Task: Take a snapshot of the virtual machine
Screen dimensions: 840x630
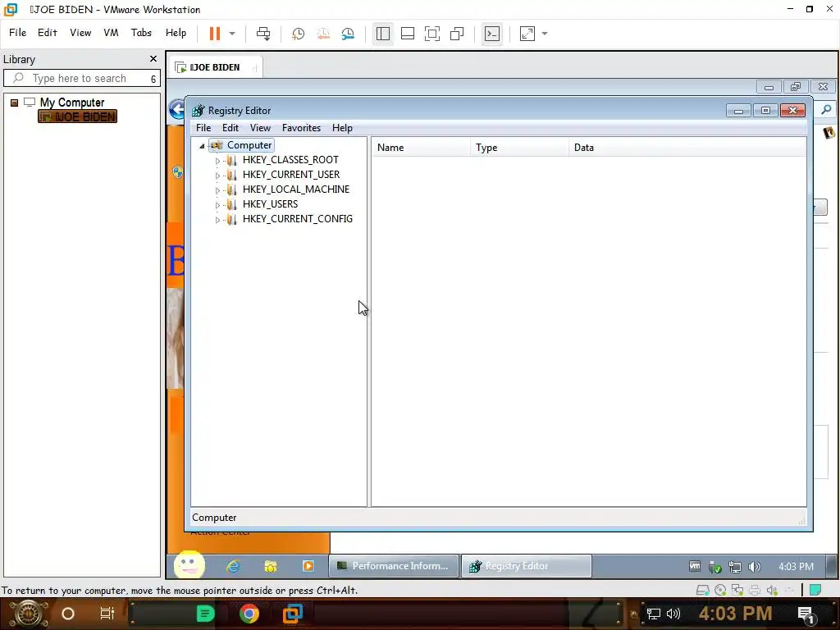Action: click(x=298, y=34)
